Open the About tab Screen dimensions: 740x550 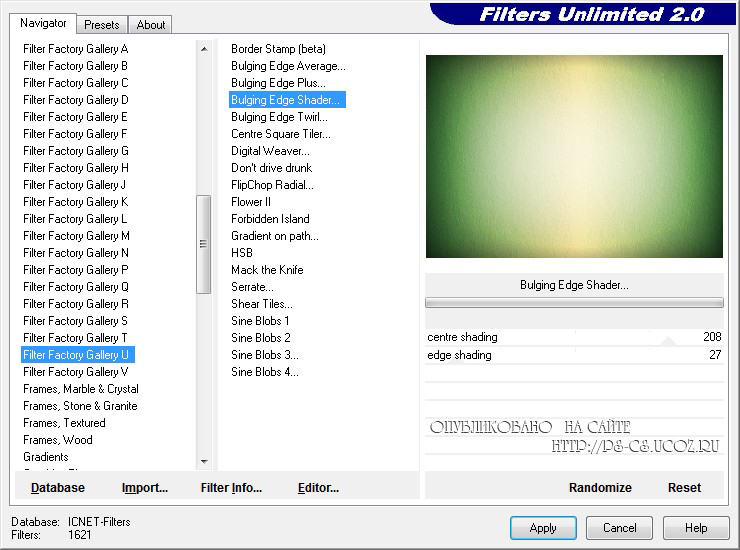[x=151, y=25]
